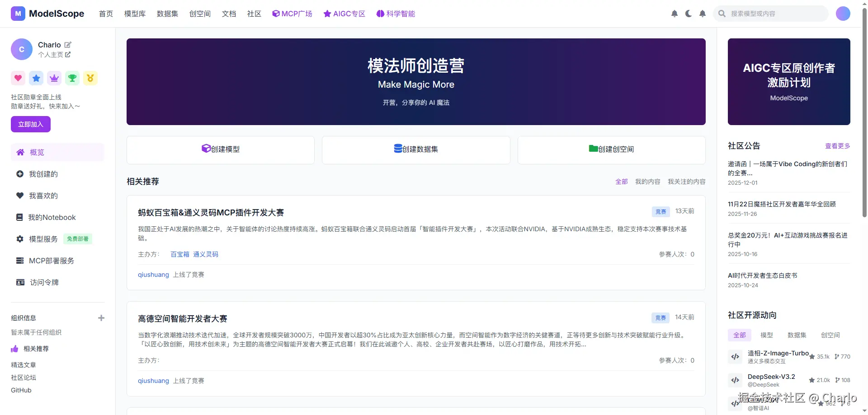Click the ModelScope logo icon
Screen dimensions: 868x415
click(18, 14)
